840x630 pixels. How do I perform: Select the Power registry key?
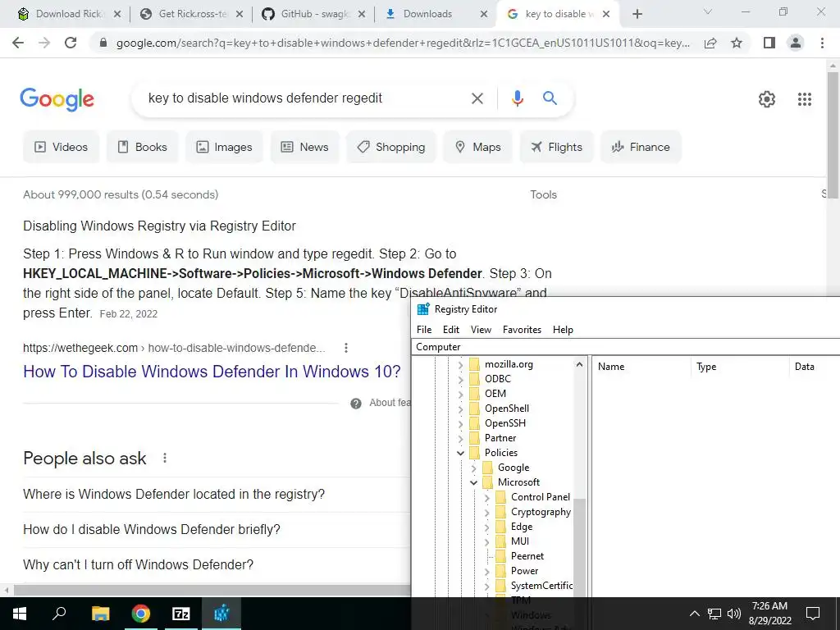pos(524,571)
